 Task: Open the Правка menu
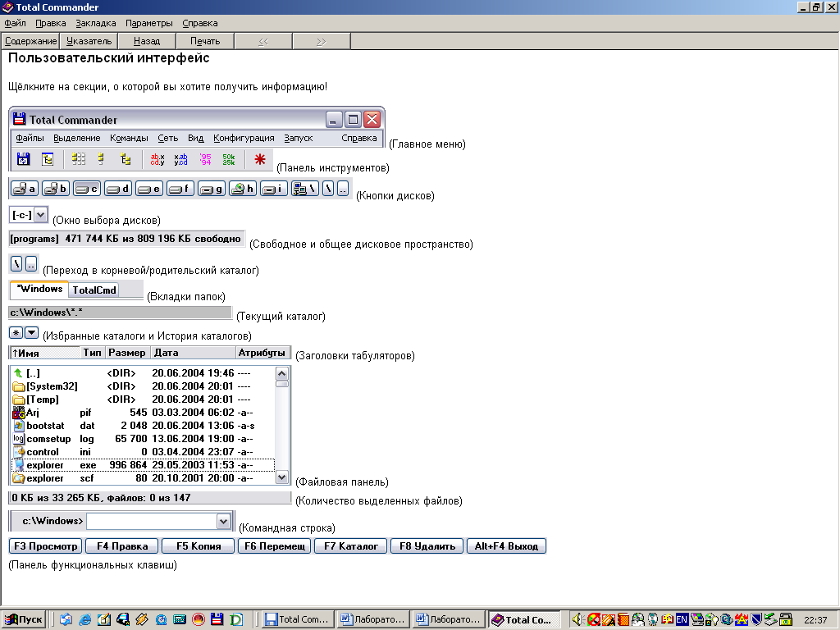point(50,23)
